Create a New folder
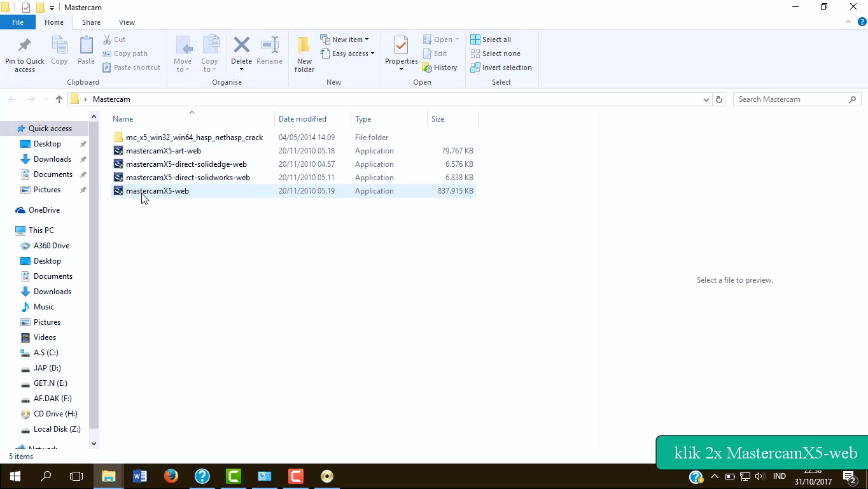Screen dimensions: 868x489 (x=304, y=54)
